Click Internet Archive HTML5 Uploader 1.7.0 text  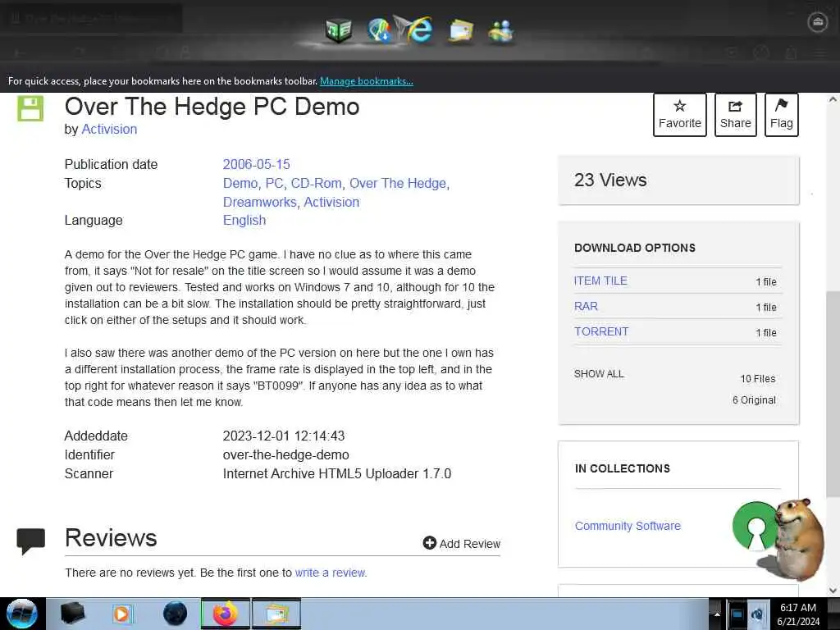point(337,473)
